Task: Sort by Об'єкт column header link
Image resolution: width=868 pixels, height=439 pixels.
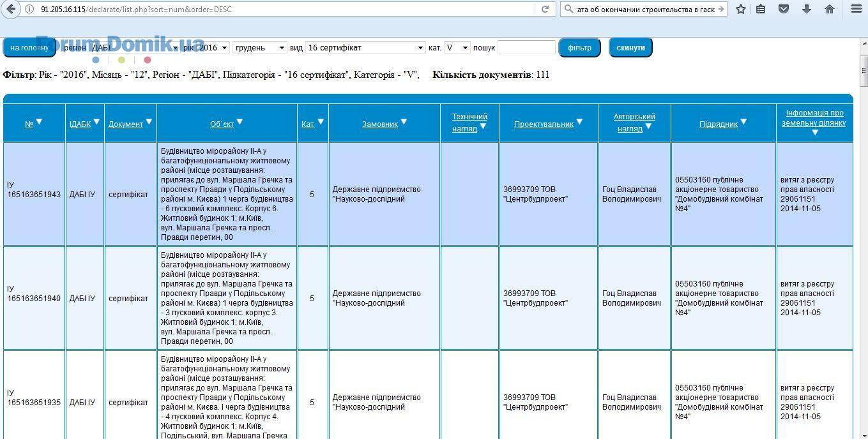Action: point(222,124)
